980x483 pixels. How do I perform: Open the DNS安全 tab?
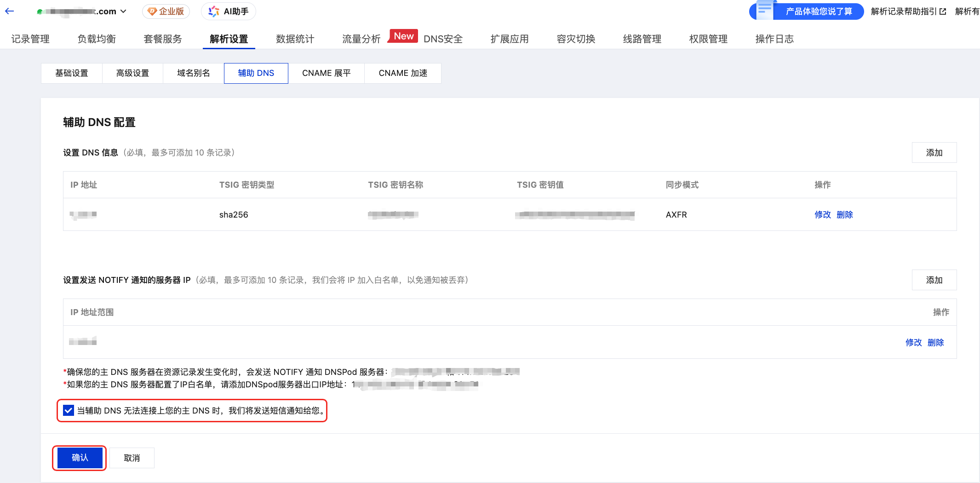[442, 39]
